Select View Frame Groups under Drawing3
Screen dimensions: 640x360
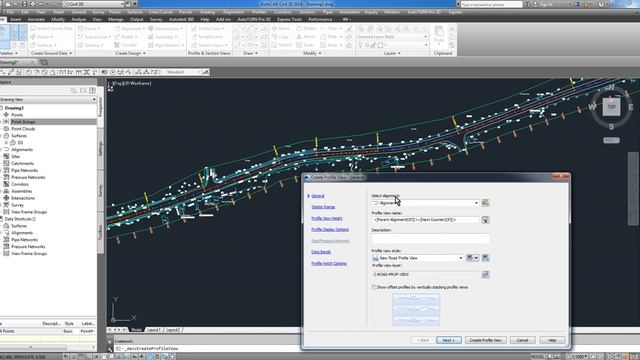[29, 212]
